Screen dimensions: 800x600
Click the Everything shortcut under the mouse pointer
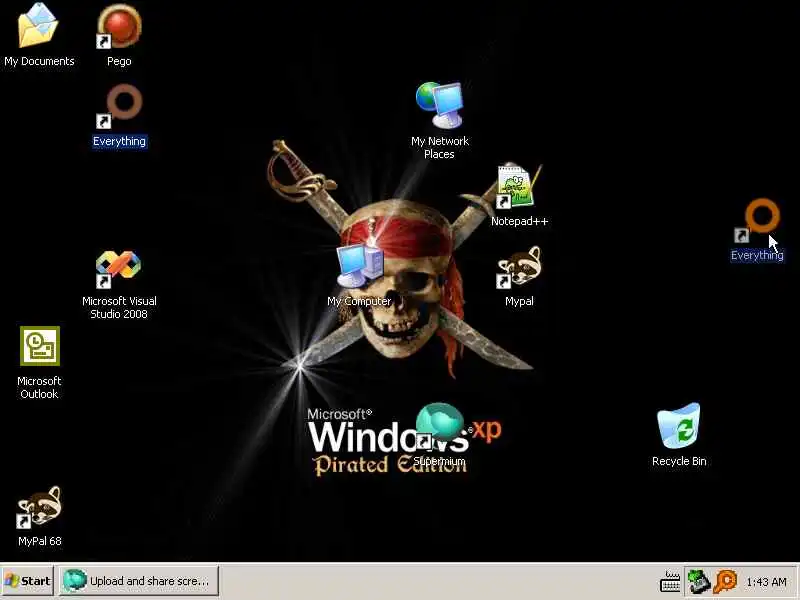point(757,219)
